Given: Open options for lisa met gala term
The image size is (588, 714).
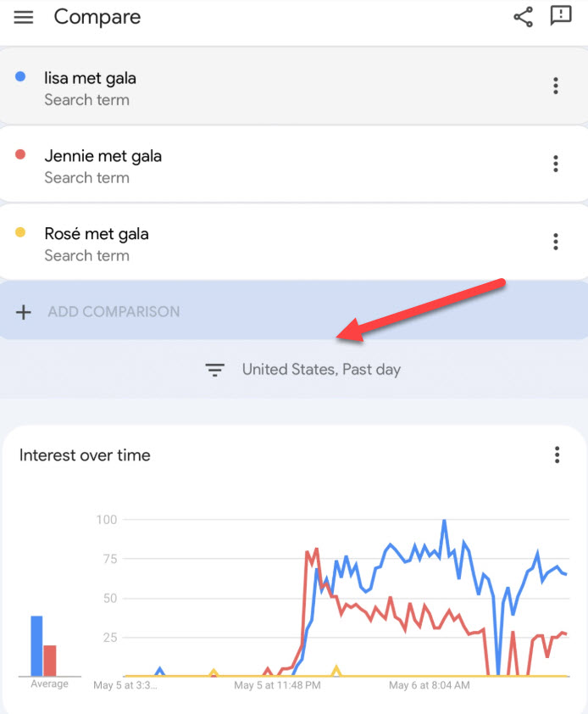Looking at the screenshot, I should click(x=555, y=86).
